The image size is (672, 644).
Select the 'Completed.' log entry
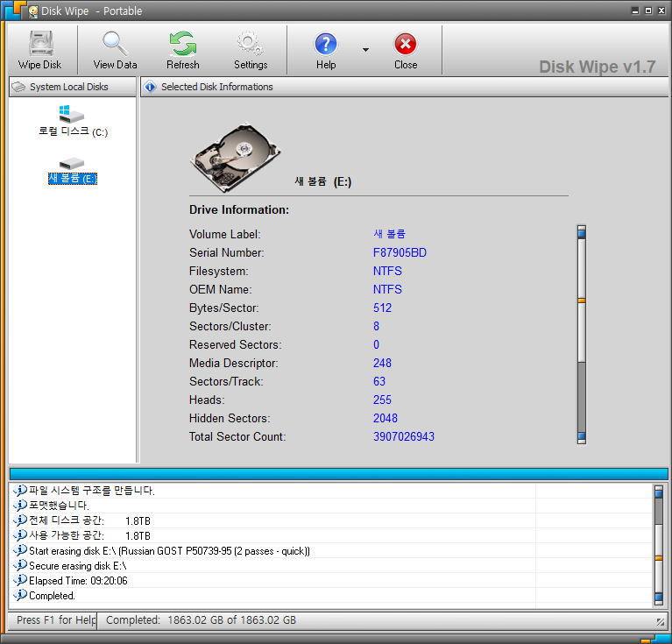pyautogui.click(x=53, y=596)
